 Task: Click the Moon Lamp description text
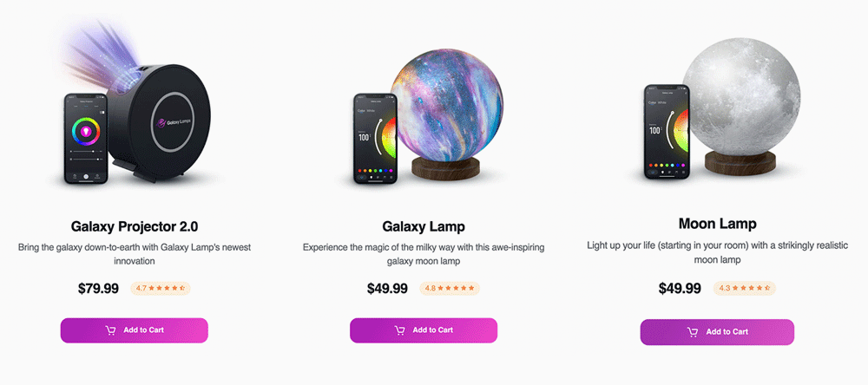[x=717, y=252]
